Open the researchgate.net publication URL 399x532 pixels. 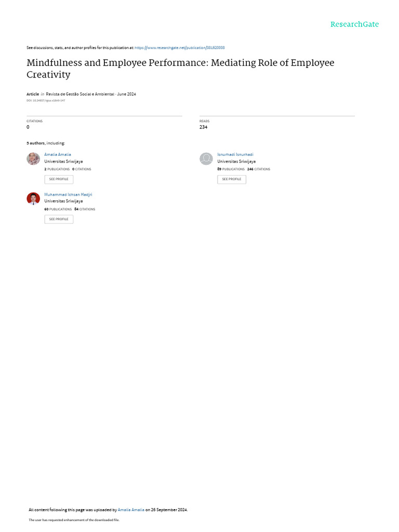[179, 48]
